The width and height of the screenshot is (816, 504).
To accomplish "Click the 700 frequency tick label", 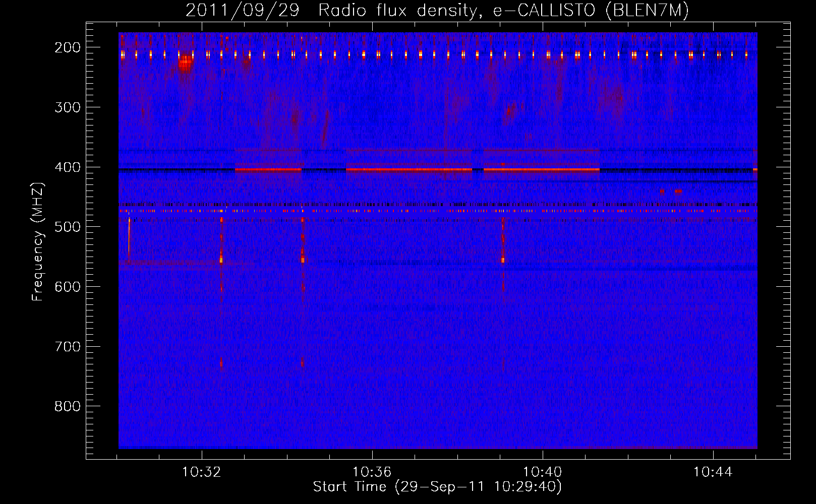I will (x=68, y=347).
